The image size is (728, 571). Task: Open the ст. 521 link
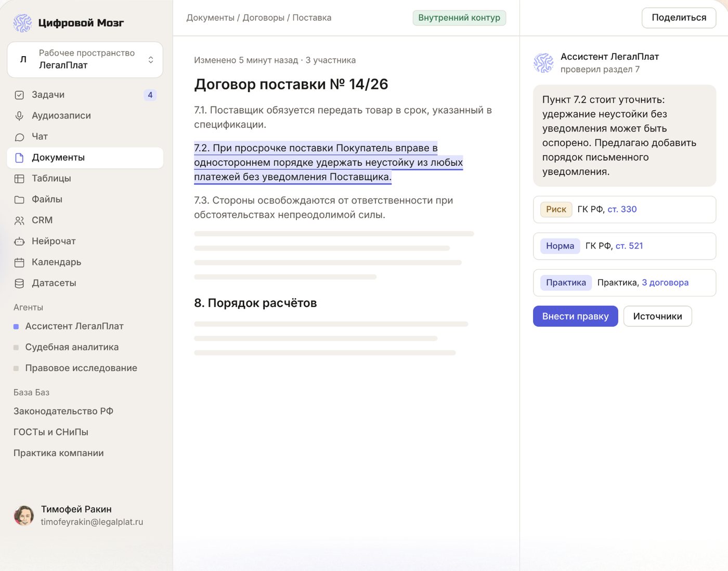tap(629, 246)
